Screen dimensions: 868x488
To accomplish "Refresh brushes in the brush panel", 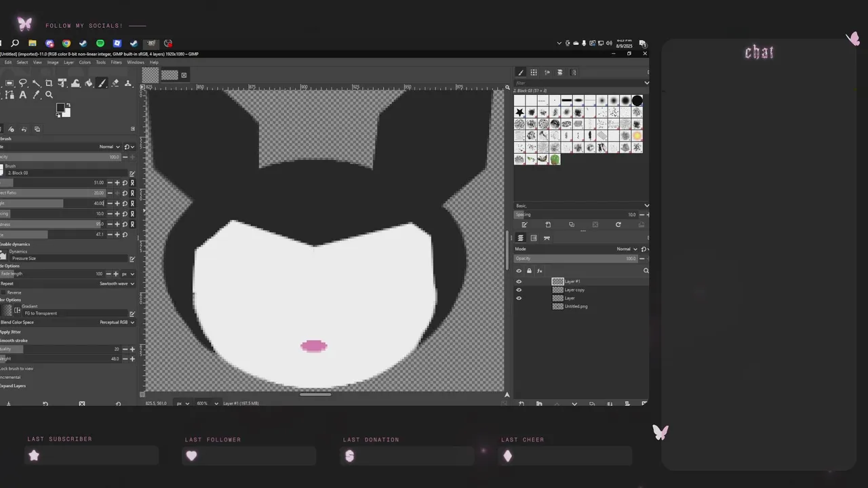I will (x=618, y=224).
